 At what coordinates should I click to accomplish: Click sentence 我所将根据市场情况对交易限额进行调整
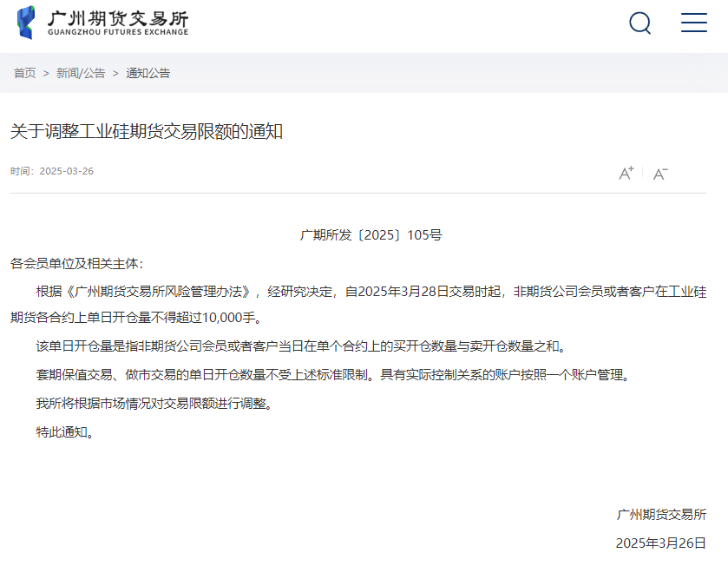click(x=154, y=404)
